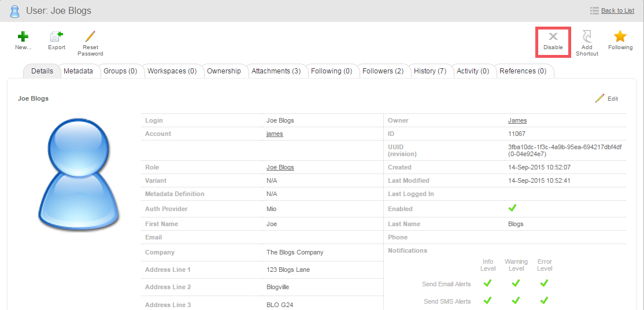This screenshot has height=310, width=644.
Task: Select the Followers (2) tab
Action: coord(383,71)
